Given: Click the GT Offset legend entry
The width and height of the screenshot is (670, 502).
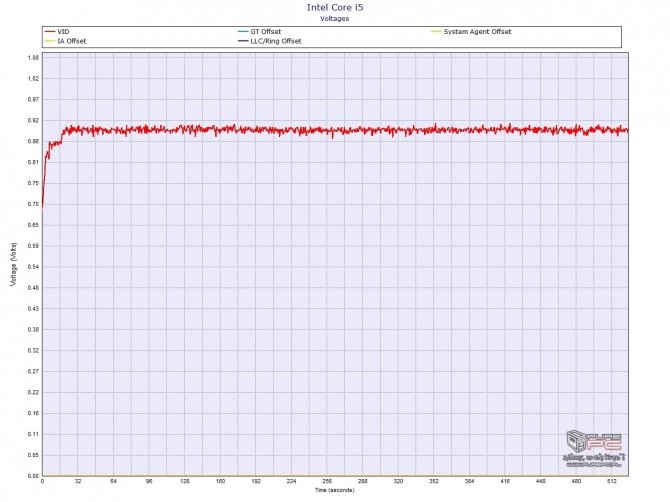Looking at the screenshot, I should pos(259,32).
